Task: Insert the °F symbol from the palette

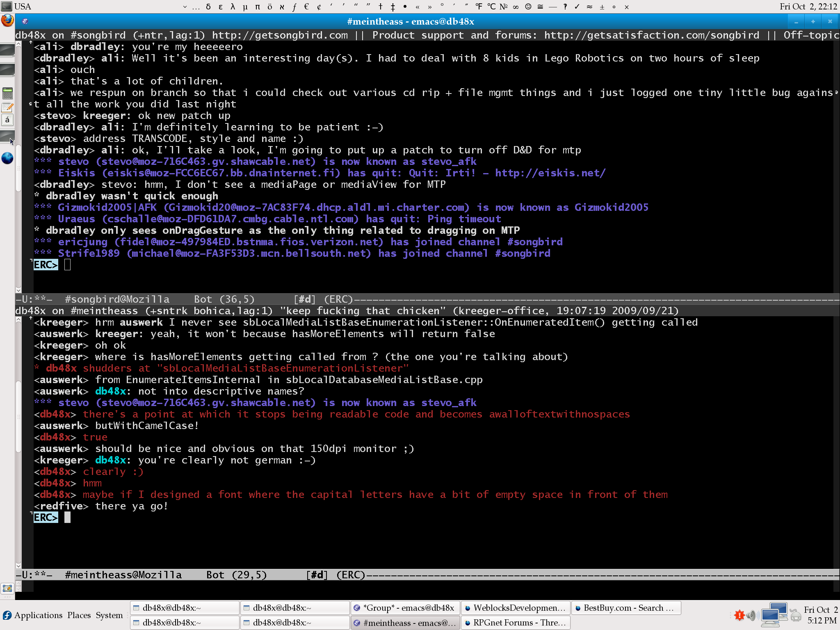Action: 479,7
